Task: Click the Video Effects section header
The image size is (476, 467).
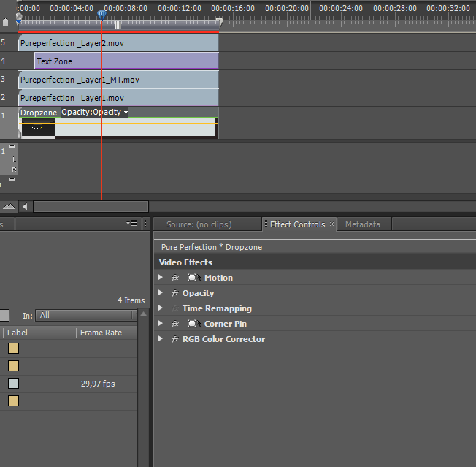Action: 185,262
